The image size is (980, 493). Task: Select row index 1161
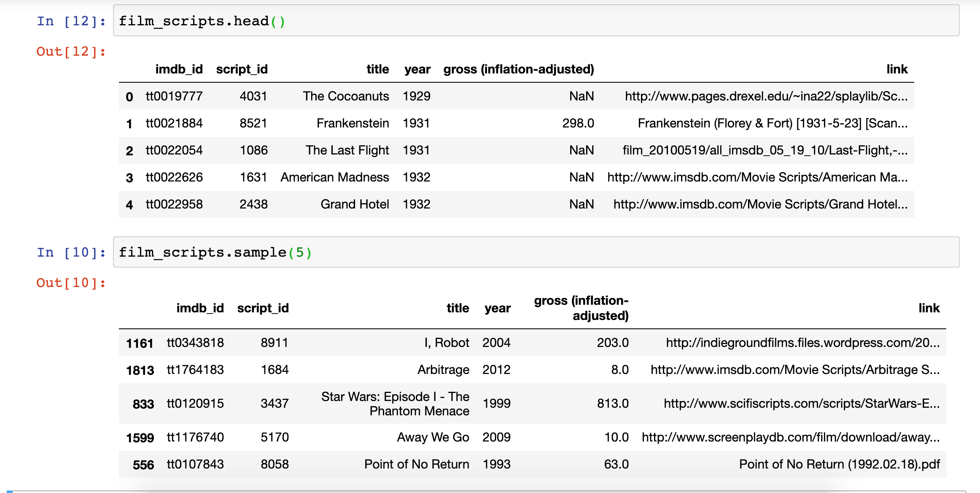tap(140, 343)
